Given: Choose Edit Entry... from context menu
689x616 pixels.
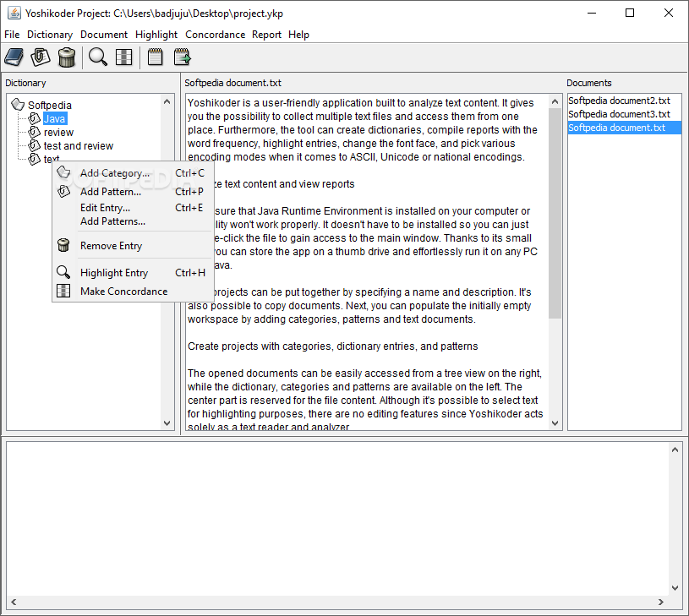Looking at the screenshot, I should (x=133, y=208).
